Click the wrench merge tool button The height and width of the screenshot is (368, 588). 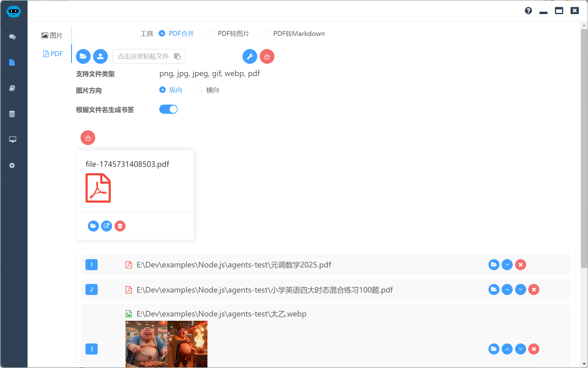tap(250, 56)
